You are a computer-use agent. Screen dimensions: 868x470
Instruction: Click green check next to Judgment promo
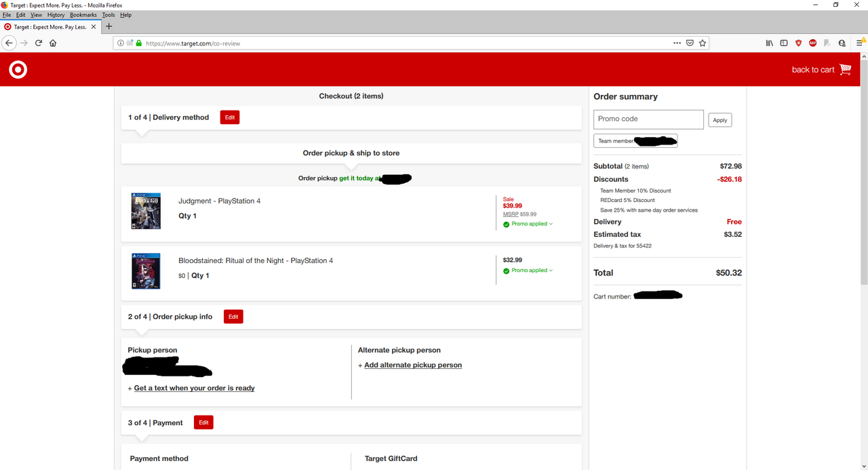[507, 224]
